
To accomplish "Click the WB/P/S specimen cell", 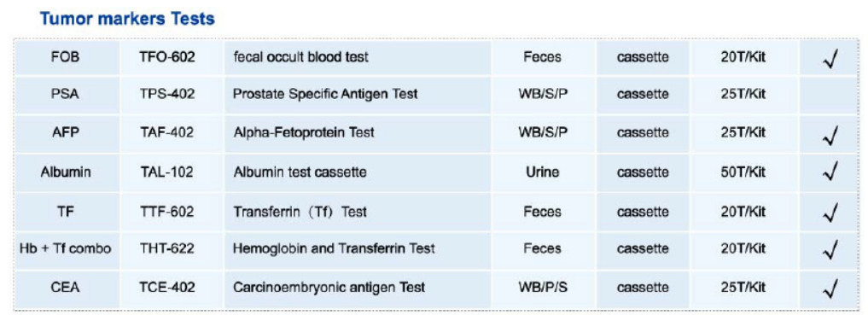I will (543, 288).
